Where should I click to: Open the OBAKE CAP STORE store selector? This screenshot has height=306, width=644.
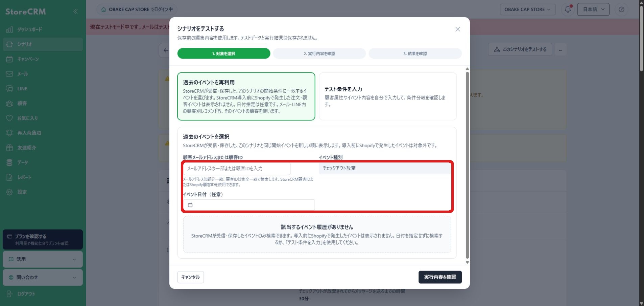(x=527, y=9)
